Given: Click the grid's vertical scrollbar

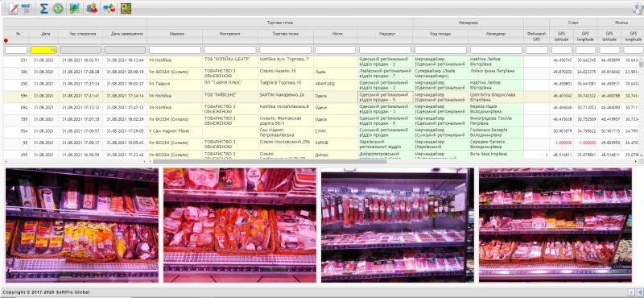Looking at the screenshot, I should coord(641,64).
